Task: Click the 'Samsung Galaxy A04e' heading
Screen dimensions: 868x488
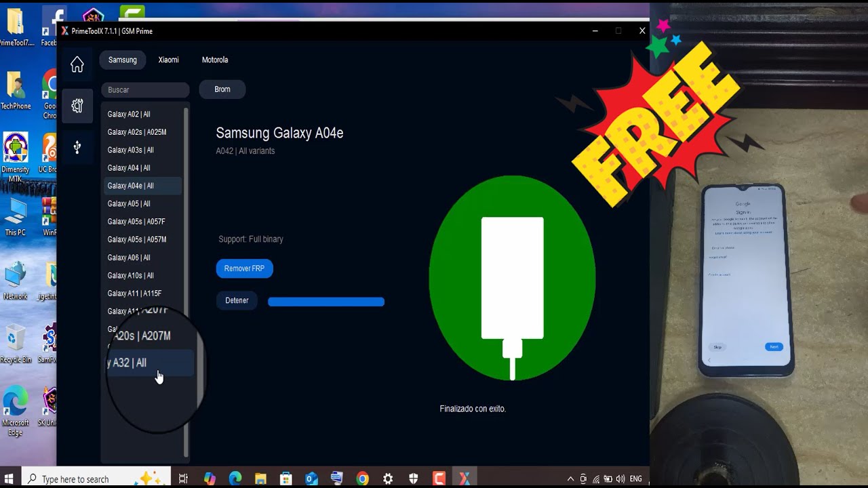Action: (279, 133)
